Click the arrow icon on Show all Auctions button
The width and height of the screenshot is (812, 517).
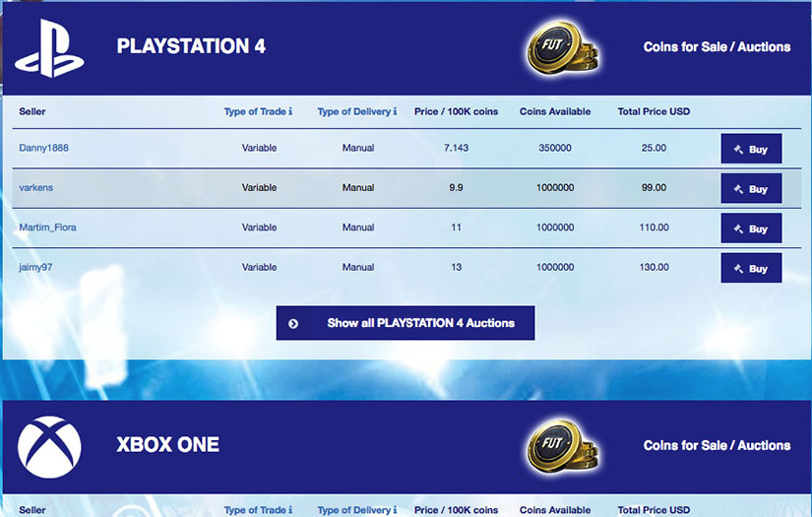click(x=293, y=323)
